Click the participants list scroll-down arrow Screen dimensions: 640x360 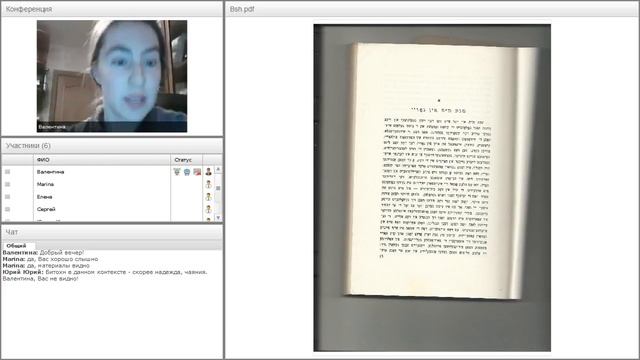(x=218, y=218)
